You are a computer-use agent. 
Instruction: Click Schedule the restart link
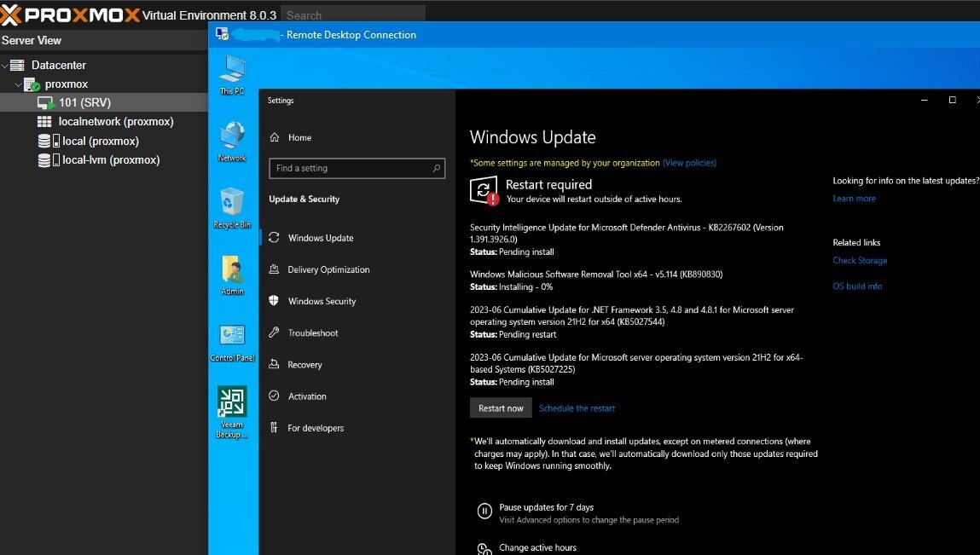point(577,408)
